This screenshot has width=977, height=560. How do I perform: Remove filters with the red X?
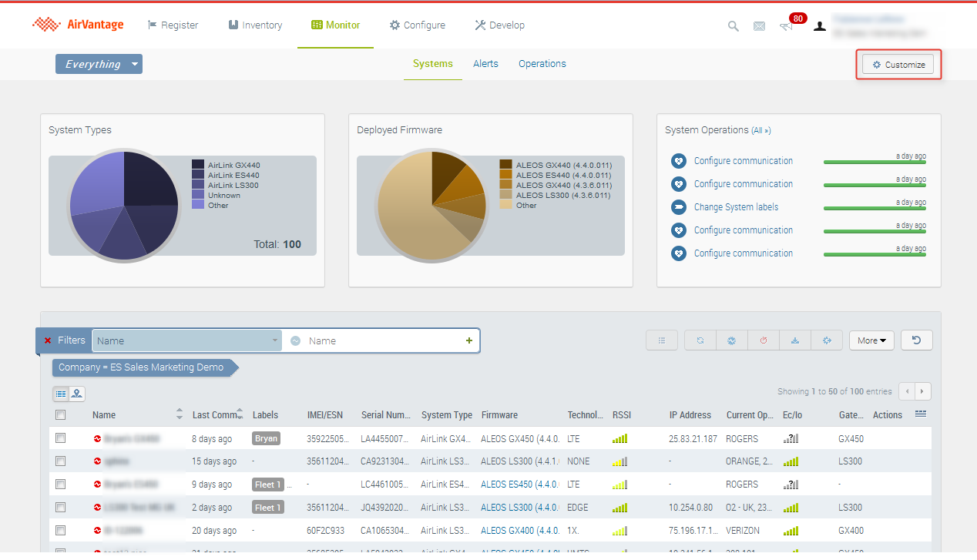(48, 340)
